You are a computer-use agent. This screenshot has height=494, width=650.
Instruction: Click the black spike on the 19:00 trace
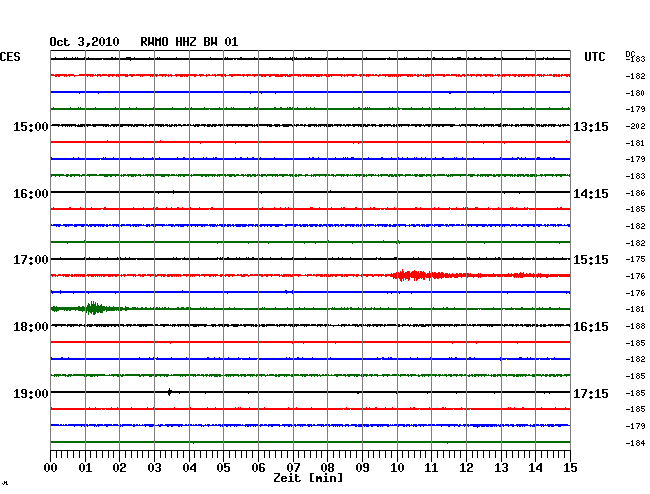point(170,392)
